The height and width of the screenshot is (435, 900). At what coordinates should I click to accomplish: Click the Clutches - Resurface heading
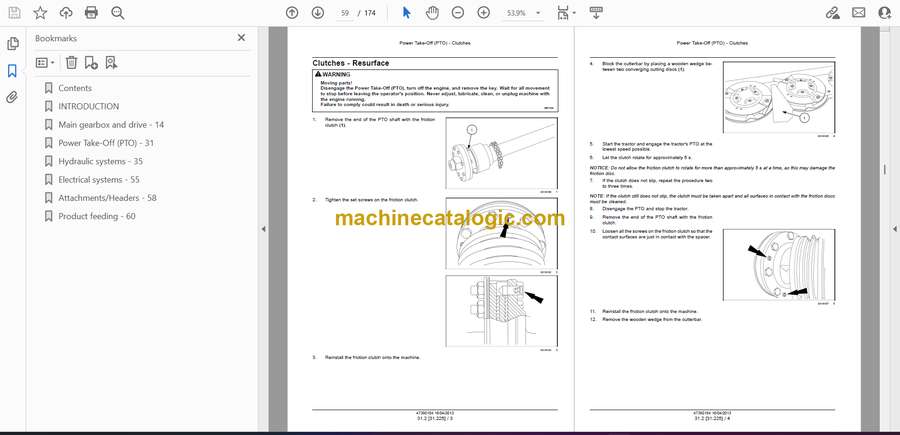click(351, 63)
